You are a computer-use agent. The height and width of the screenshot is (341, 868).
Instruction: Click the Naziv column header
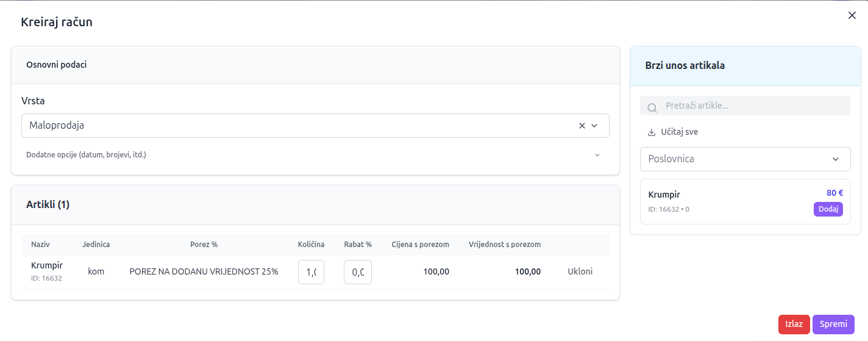click(40, 245)
